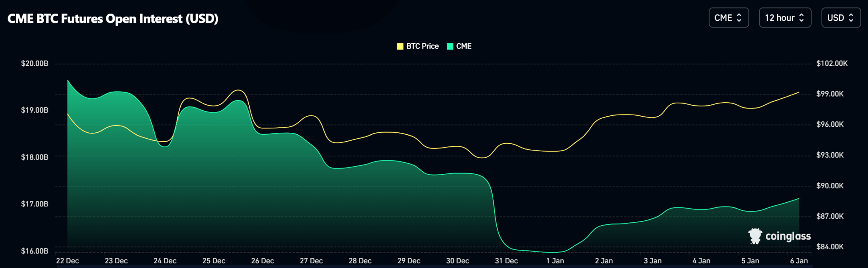Screen dimensions: 868x268
Task: Click the green CME legend square
Action: click(x=450, y=46)
